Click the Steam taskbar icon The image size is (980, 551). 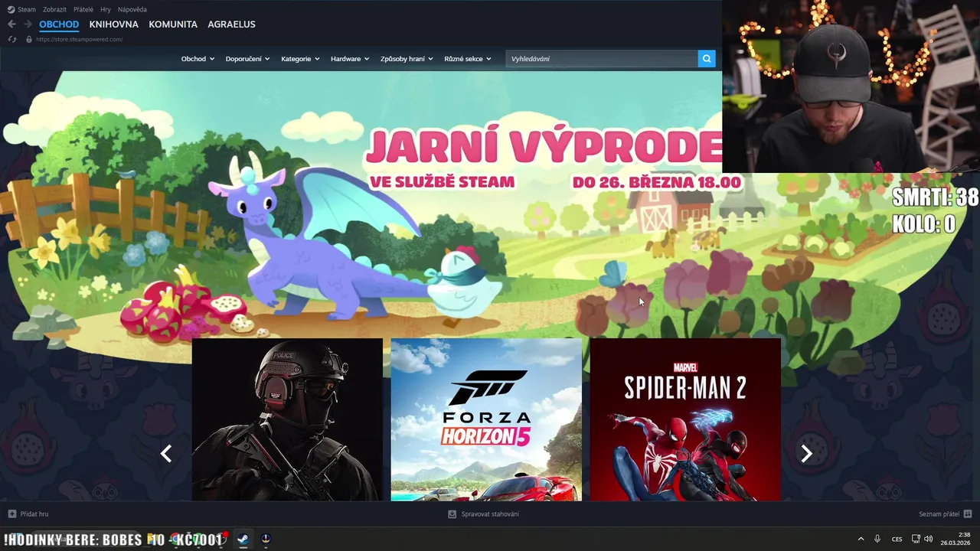[x=242, y=539]
